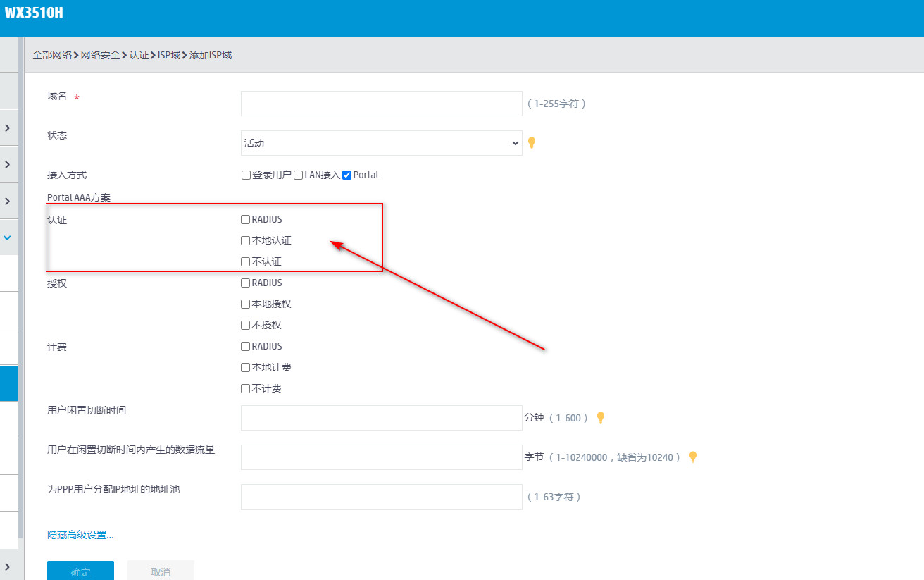Click the Portal AAA方案 heading
This screenshot has height=580, width=924.
(79, 197)
